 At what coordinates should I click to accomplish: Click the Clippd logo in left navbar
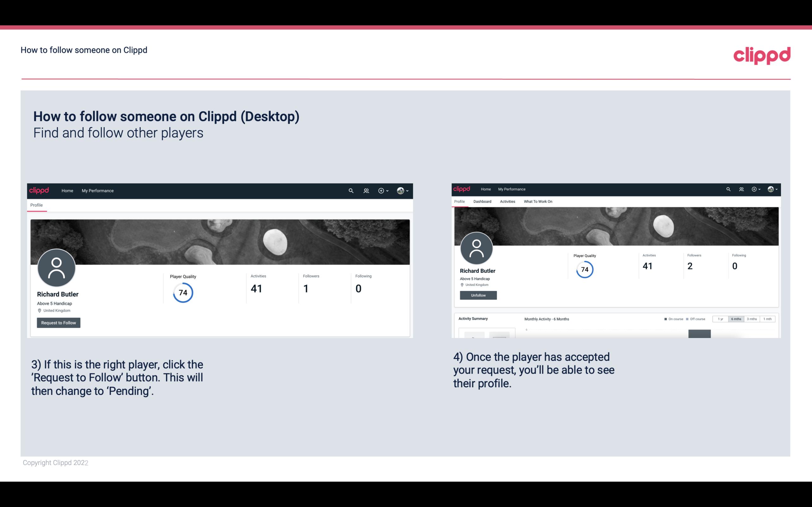pos(39,190)
